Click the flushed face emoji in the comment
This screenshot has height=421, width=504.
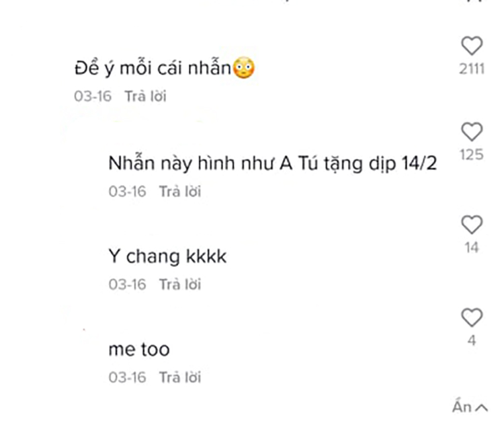[x=244, y=68]
